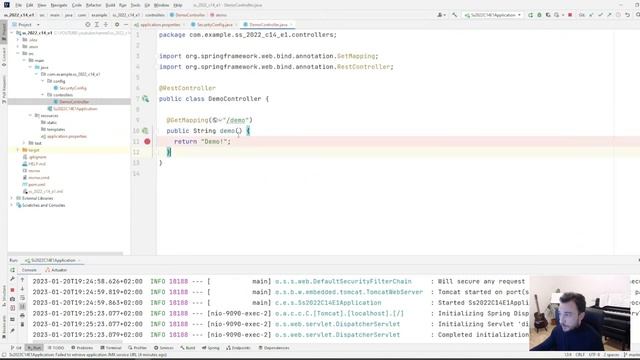Hide the Project tool window
Viewport: 640px width, 360px height.
coord(126,25)
